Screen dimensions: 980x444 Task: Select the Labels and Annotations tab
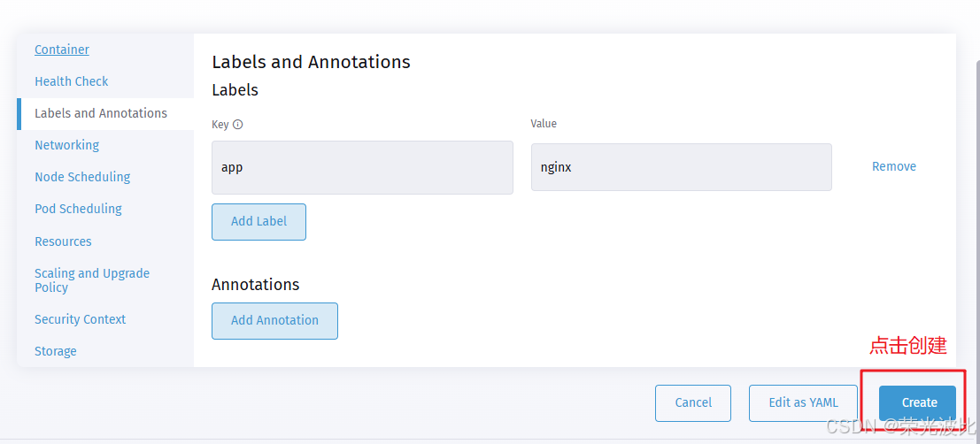(101, 113)
